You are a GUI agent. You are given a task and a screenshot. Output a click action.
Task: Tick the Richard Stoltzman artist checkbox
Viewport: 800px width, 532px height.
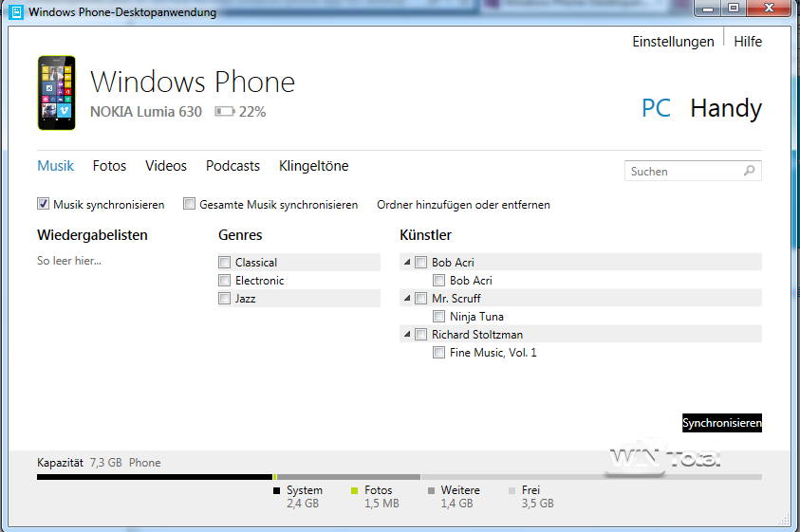[421, 335]
